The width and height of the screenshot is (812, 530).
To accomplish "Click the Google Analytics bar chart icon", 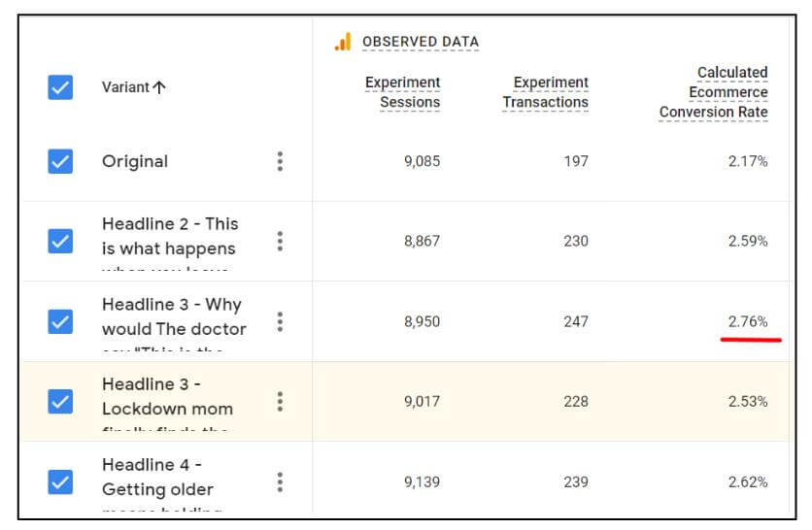I will (x=342, y=42).
